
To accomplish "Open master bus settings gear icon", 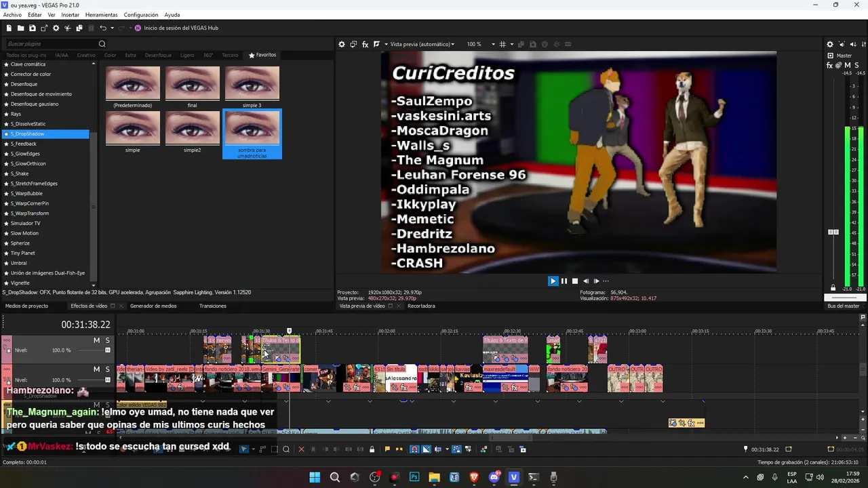I will point(830,45).
